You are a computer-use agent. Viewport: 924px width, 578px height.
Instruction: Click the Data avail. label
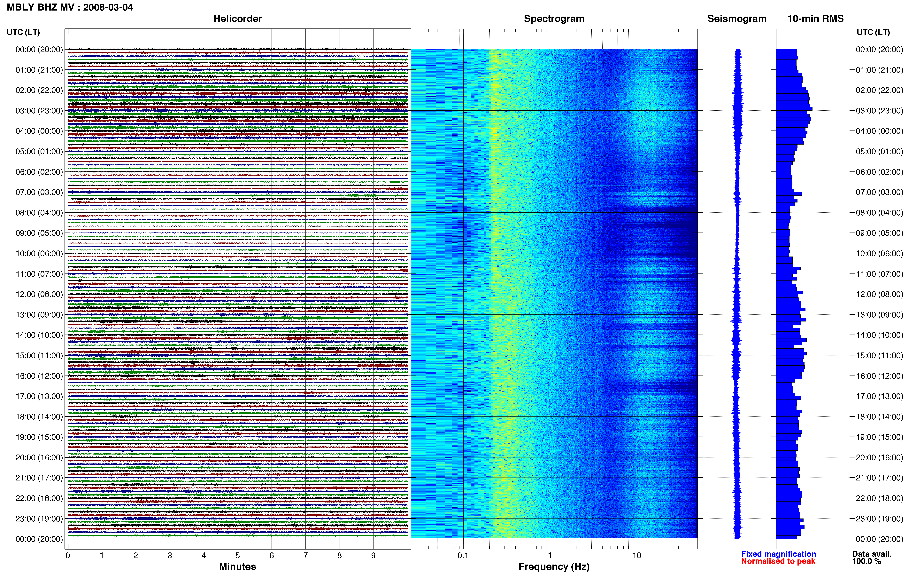872,554
